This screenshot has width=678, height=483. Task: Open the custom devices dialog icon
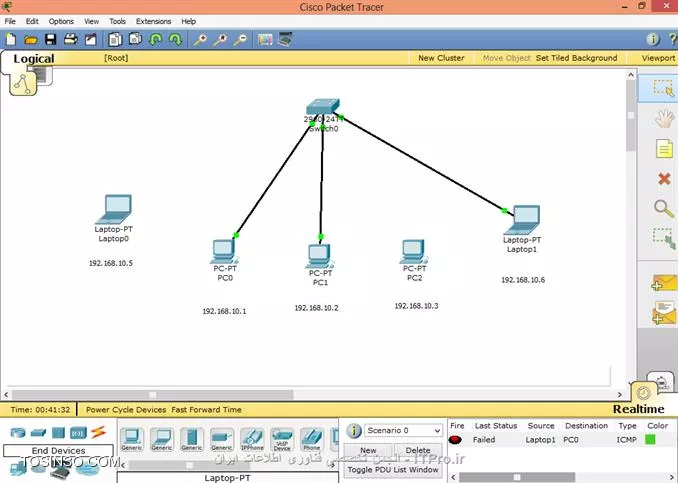[x=285, y=39]
